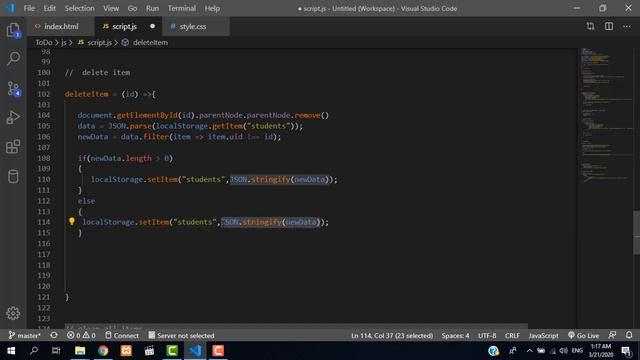Click the unsaved dot on script.js tab
The height and width of the screenshot is (360, 640).
[153, 26]
